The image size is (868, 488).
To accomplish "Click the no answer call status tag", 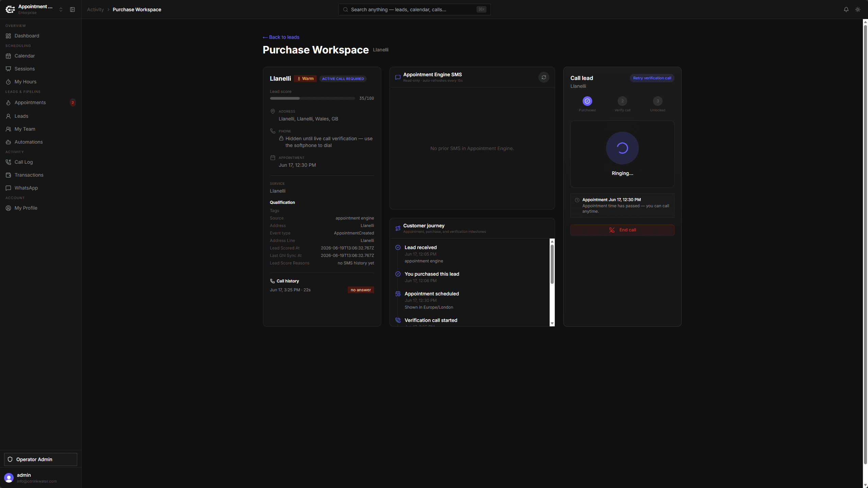I will point(361,290).
